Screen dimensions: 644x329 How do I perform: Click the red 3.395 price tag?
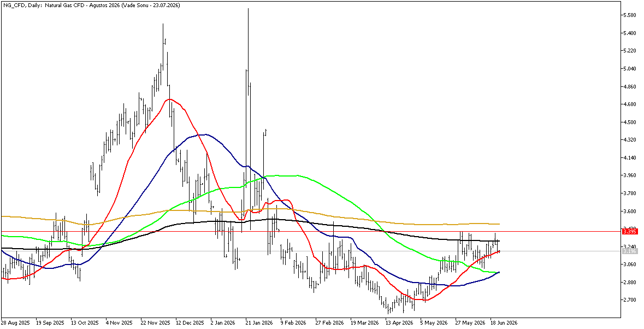pyautogui.click(x=630, y=232)
